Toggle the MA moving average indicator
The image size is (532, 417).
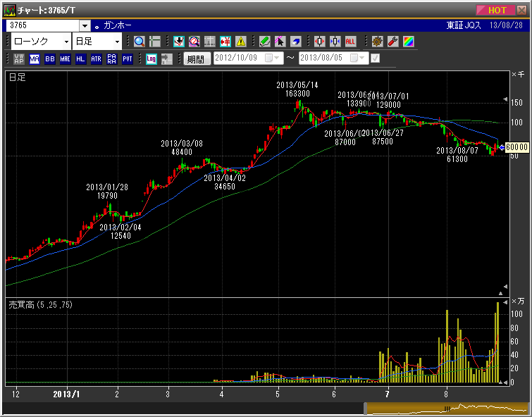click(x=35, y=59)
